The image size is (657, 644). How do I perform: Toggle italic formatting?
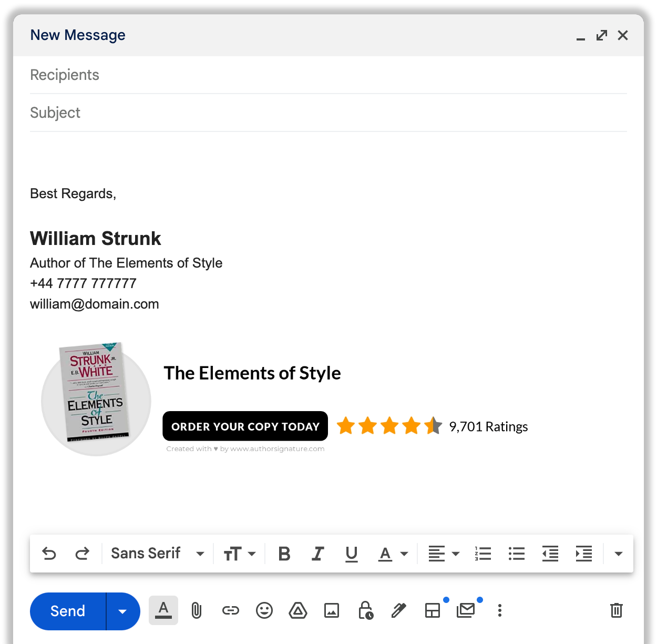318,554
